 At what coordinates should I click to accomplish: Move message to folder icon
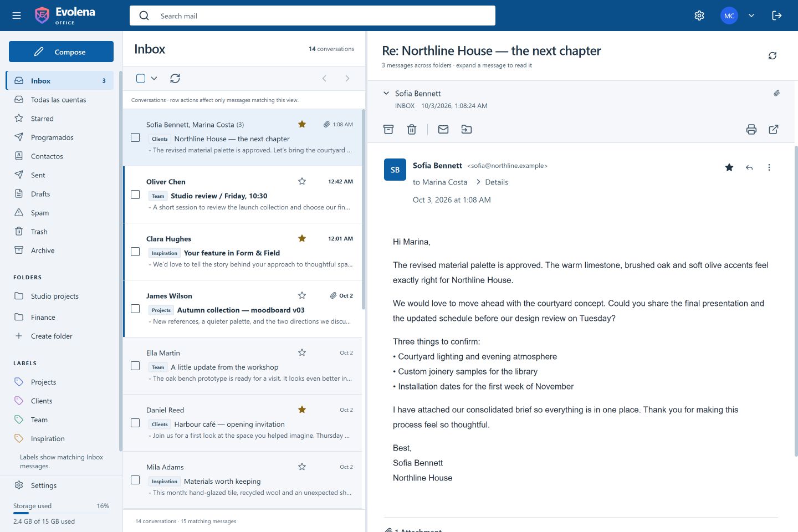tap(467, 129)
